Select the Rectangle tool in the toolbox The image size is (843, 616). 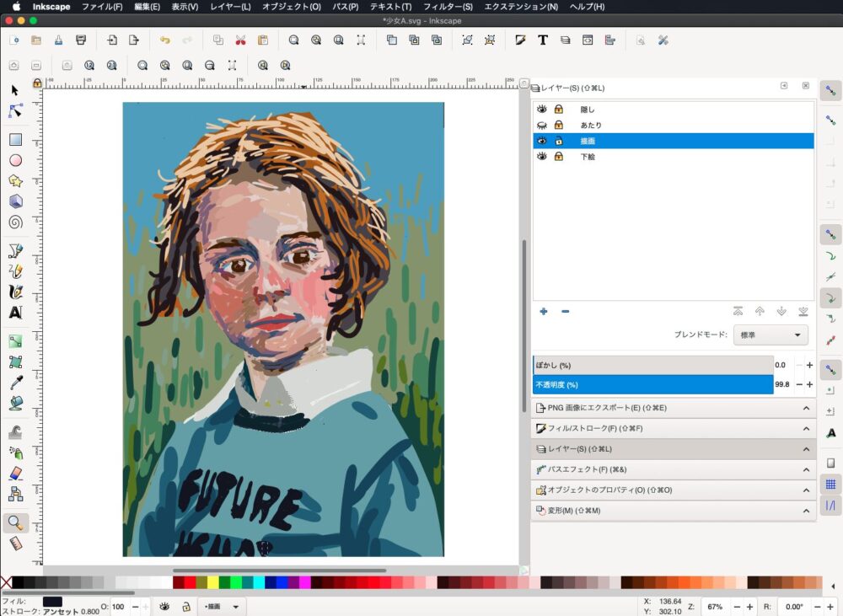15,140
